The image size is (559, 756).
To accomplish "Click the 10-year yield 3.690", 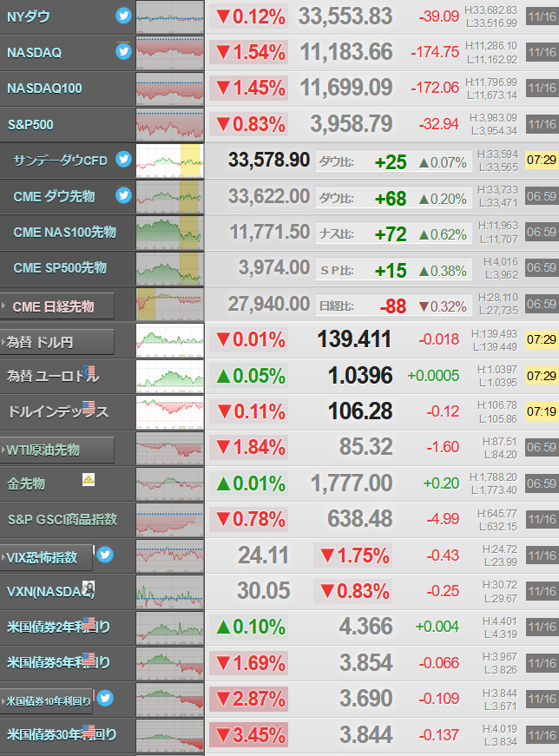I will pos(365,698).
